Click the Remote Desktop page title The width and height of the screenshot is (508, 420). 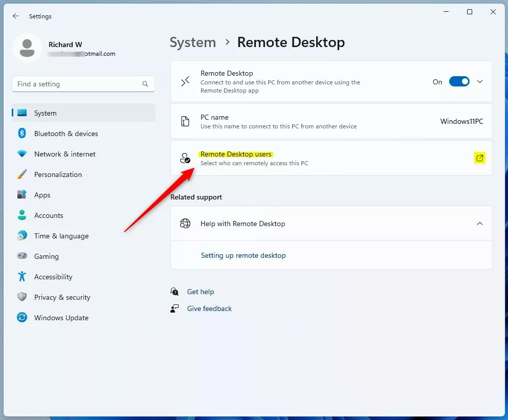click(291, 42)
